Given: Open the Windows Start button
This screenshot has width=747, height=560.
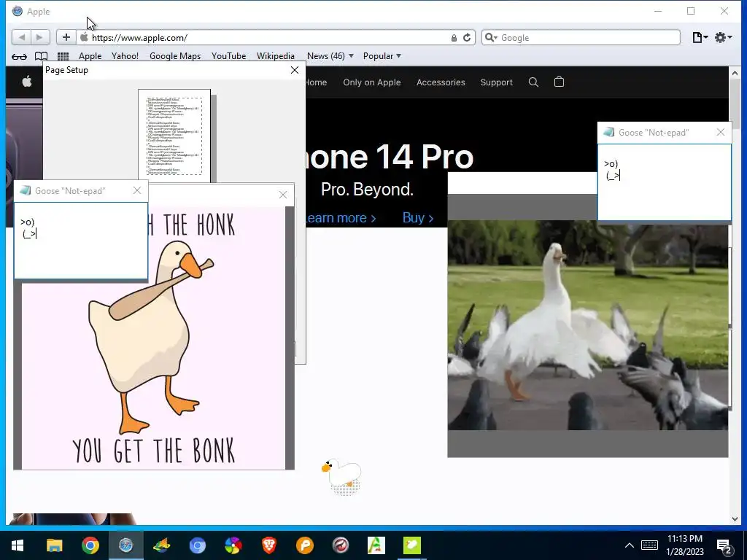Looking at the screenshot, I should (x=18, y=545).
